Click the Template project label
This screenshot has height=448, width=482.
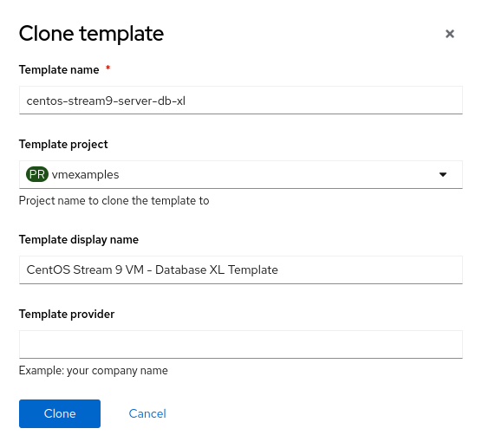pyautogui.click(x=63, y=145)
